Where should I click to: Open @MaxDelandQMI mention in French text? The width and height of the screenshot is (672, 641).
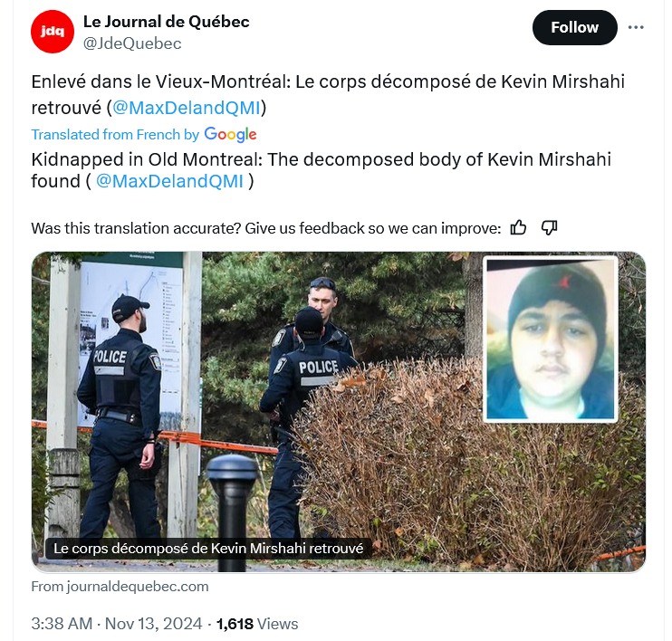click(187, 108)
